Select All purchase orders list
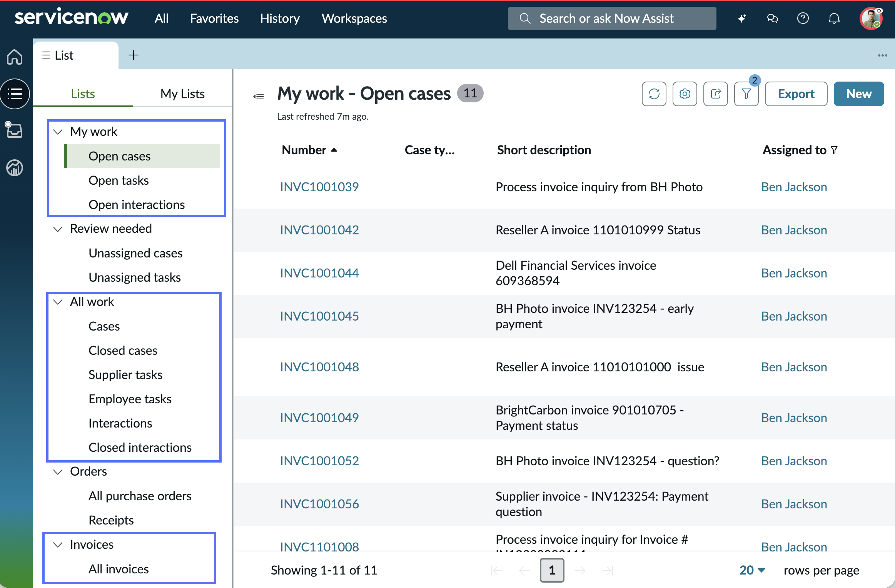The image size is (895, 588). (x=140, y=496)
